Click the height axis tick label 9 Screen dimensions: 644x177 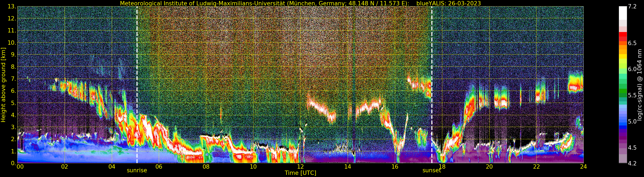(14, 55)
